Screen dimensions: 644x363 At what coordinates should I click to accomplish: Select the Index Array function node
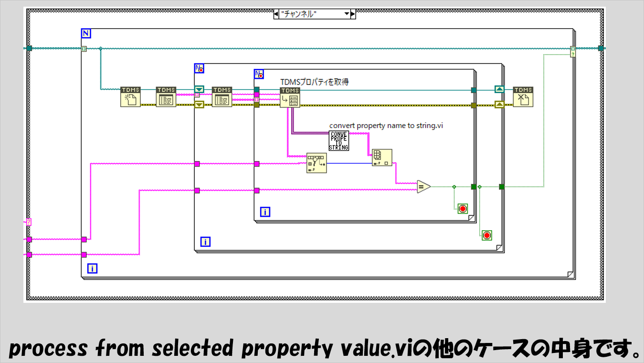[x=382, y=157]
